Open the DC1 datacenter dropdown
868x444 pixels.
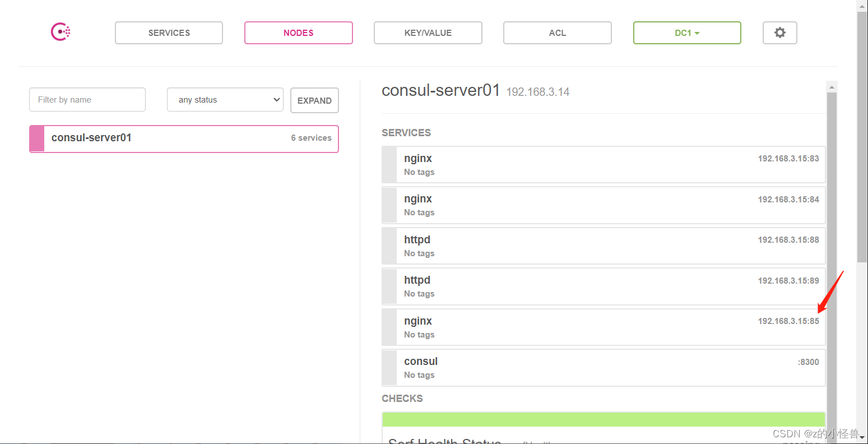(x=687, y=33)
